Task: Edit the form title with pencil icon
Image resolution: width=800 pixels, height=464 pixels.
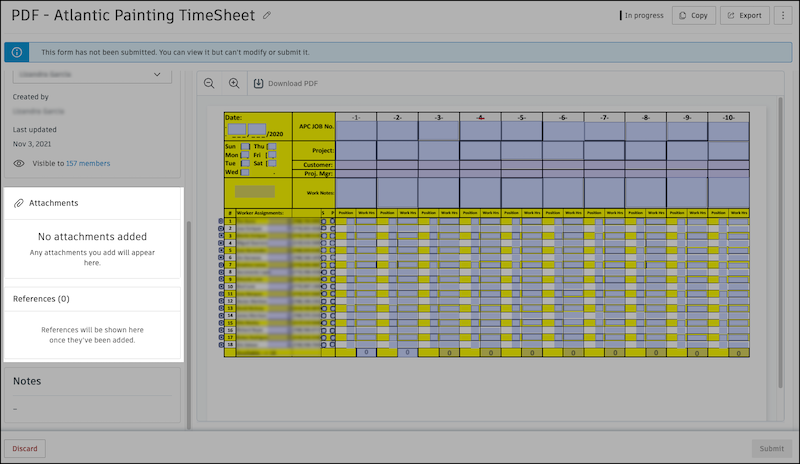Action: [266, 15]
